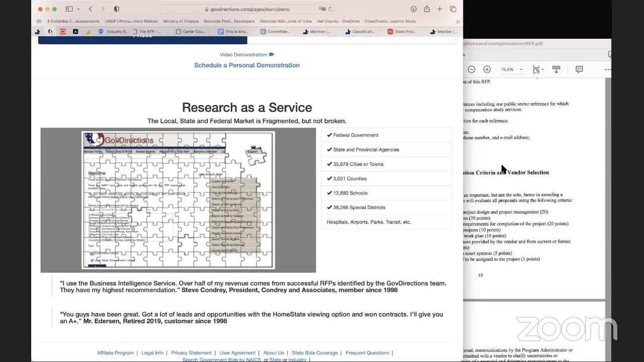644x362 pixels.
Task: Click the Steve Condrey testimonial quote
Action: [x=253, y=287]
